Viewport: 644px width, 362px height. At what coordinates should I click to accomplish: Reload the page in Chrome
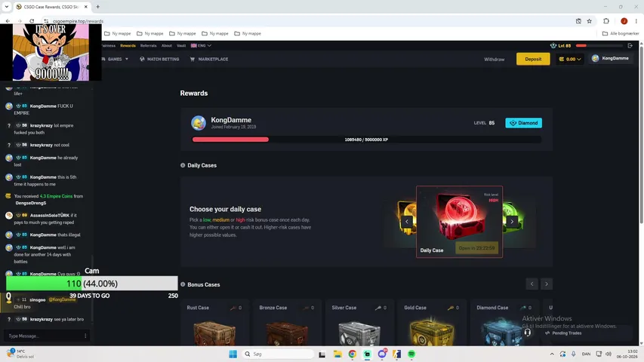point(32,21)
